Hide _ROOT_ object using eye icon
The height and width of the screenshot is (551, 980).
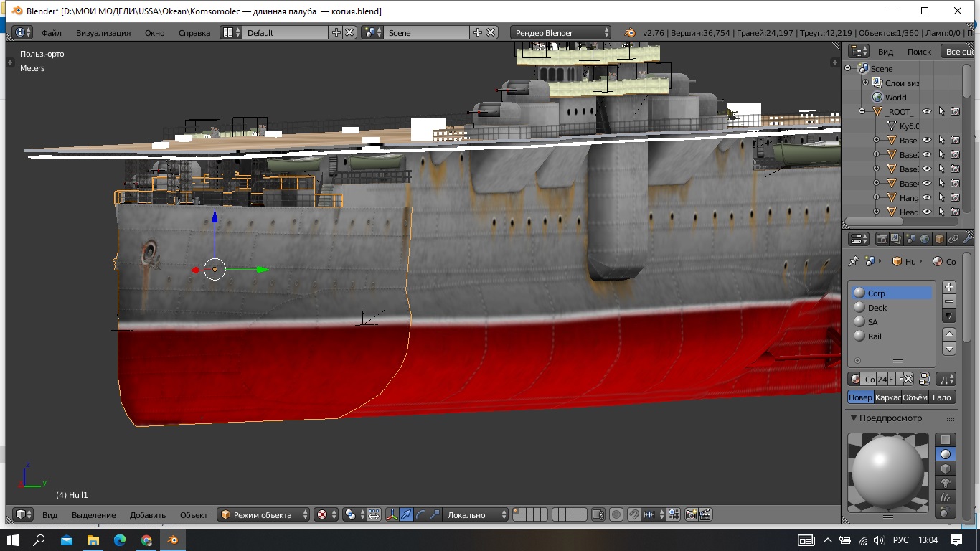(x=926, y=112)
